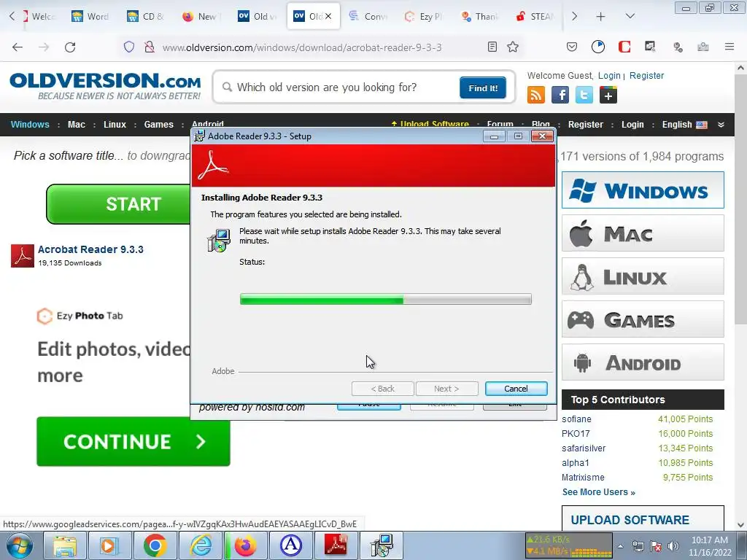Open Windows Explorer from the taskbar
Viewport: 747px width, 560px height.
(x=64, y=545)
